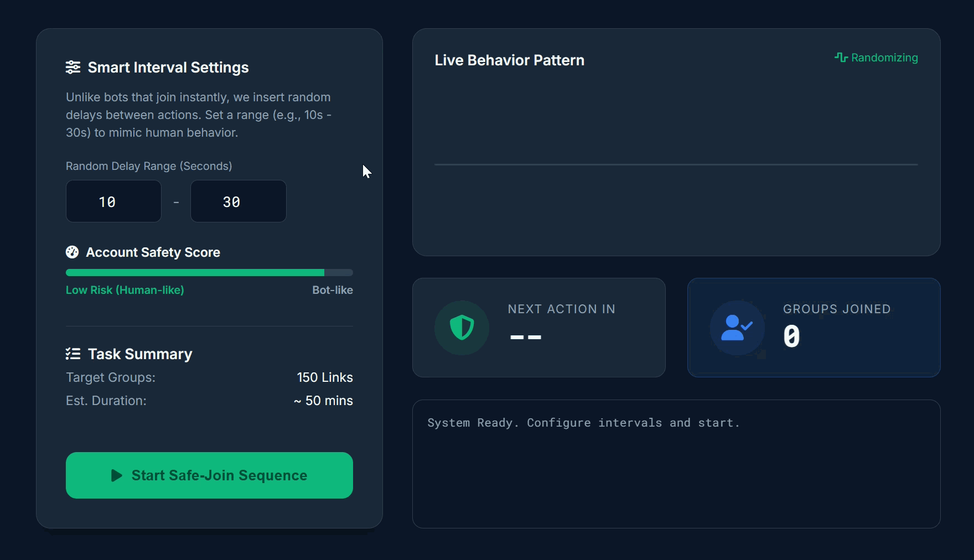Select the maximum delay input showing 30
The width and height of the screenshot is (974, 560).
[238, 201]
